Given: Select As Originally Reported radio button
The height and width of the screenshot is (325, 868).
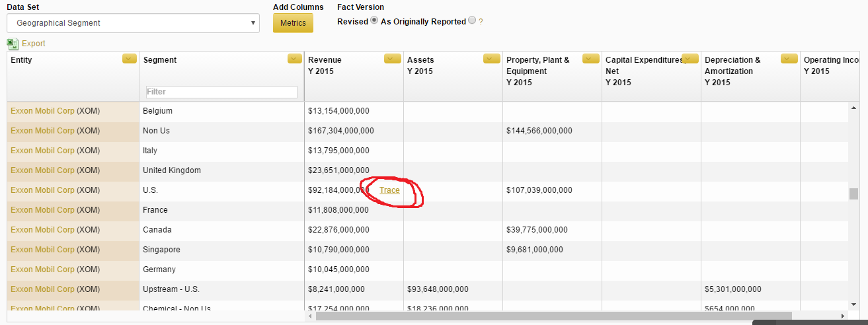Looking at the screenshot, I should point(471,20).
